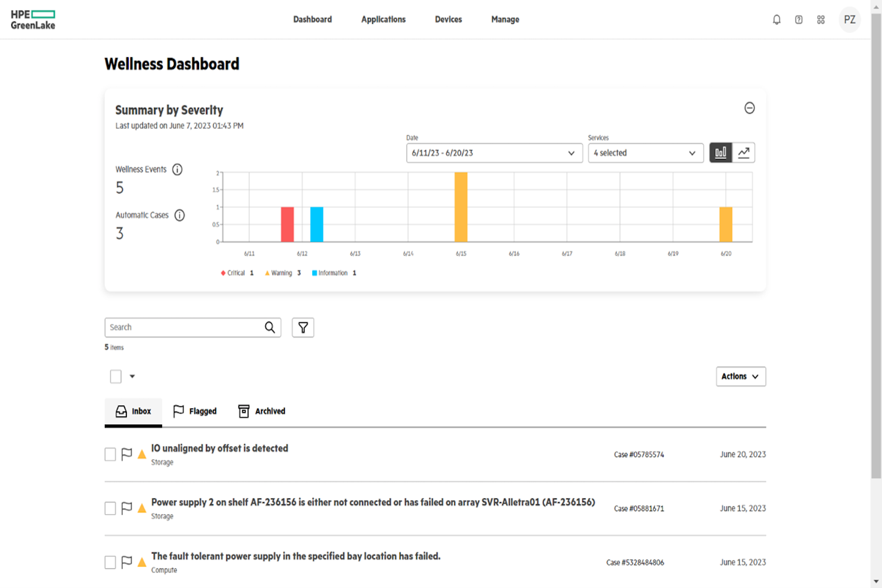
Task: Open notifications via the bell icon
Action: (777, 19)
